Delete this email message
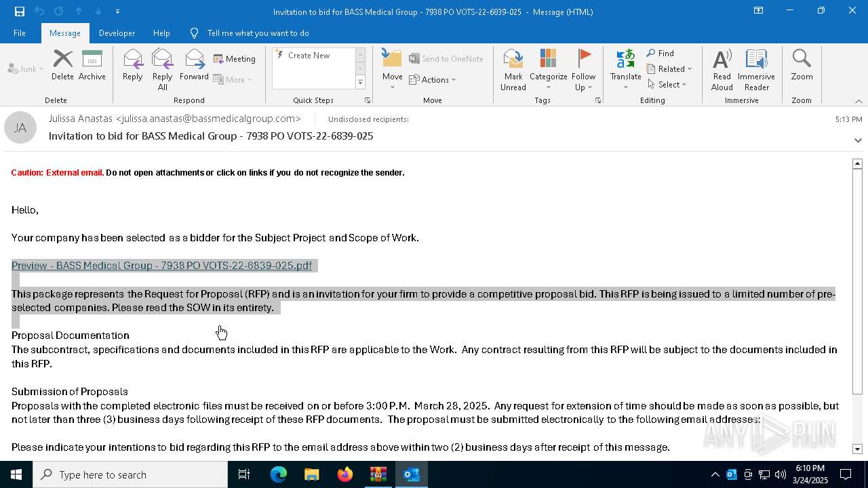This screenshot has height=488, width=868. point(62,66)
